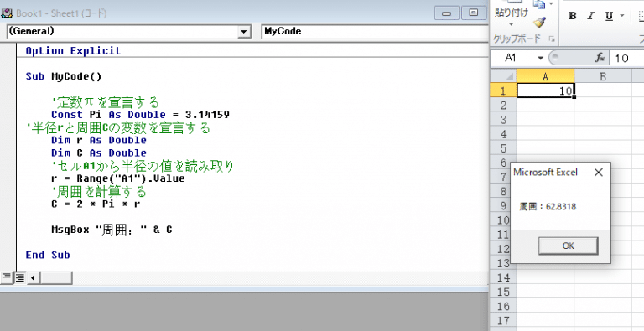Open the underline style dropdown arrow
The width and height of the screenshot is (644, 331).
point(622,16)
